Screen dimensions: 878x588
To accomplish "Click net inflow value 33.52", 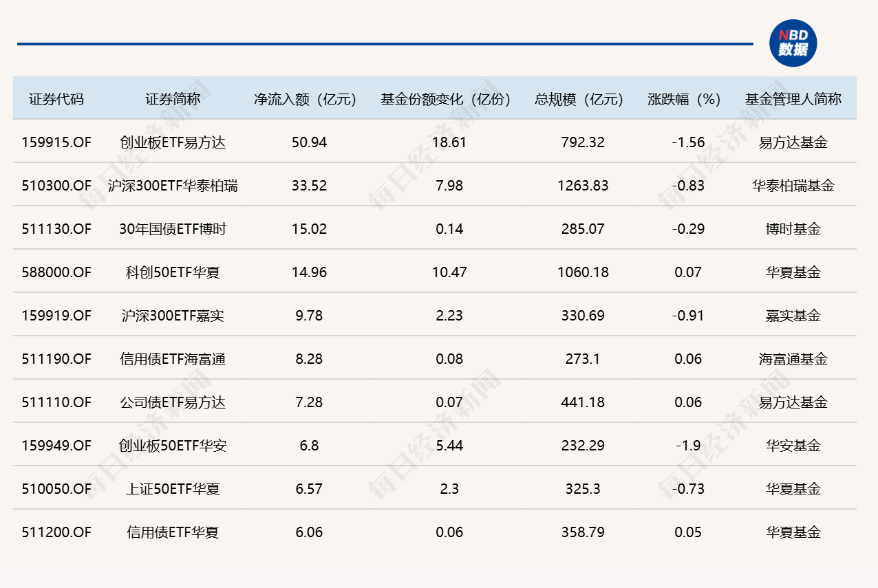I will click(x=309, y=186).
